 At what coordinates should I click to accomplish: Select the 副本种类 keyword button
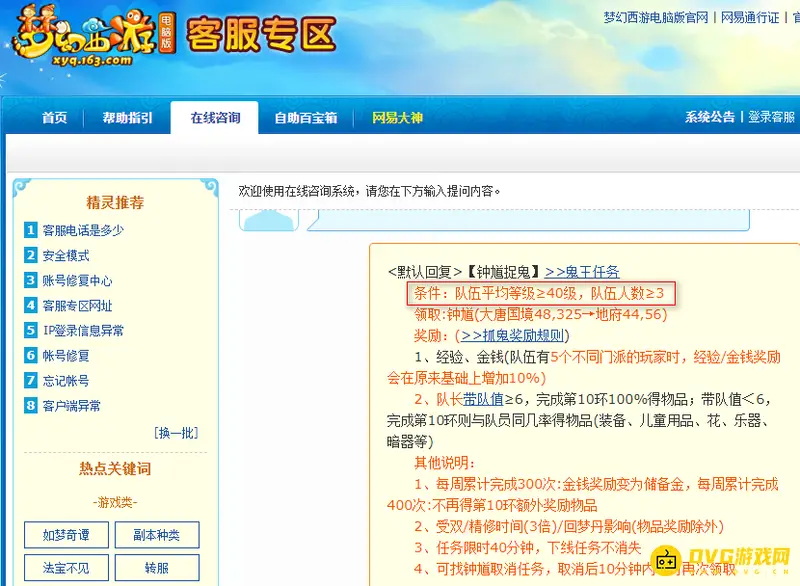coord(157,535)
